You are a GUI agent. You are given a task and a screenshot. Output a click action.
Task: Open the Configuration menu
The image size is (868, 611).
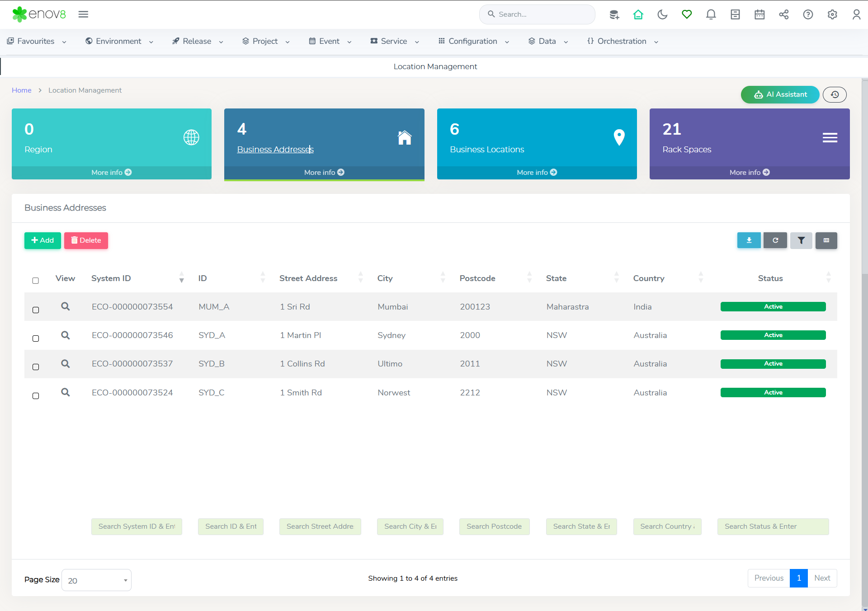tap(473, 41)
